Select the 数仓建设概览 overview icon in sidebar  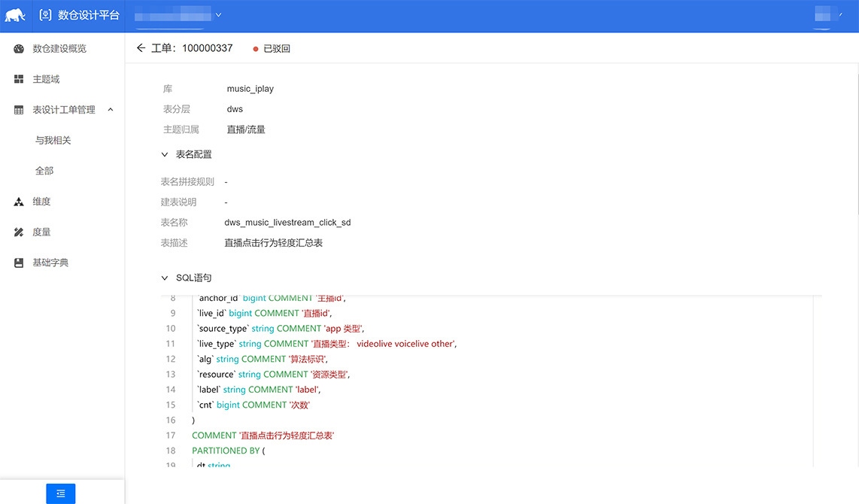[x=19, y=49]
